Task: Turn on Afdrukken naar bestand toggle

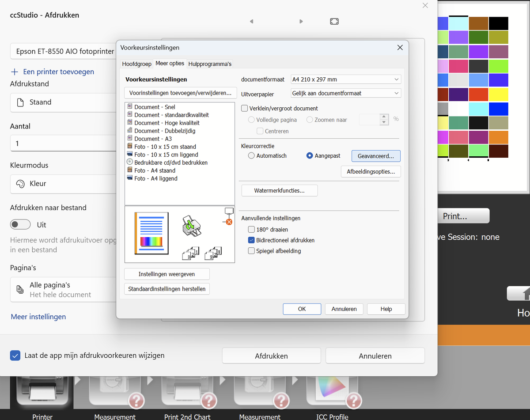Action: pos(20,225)
